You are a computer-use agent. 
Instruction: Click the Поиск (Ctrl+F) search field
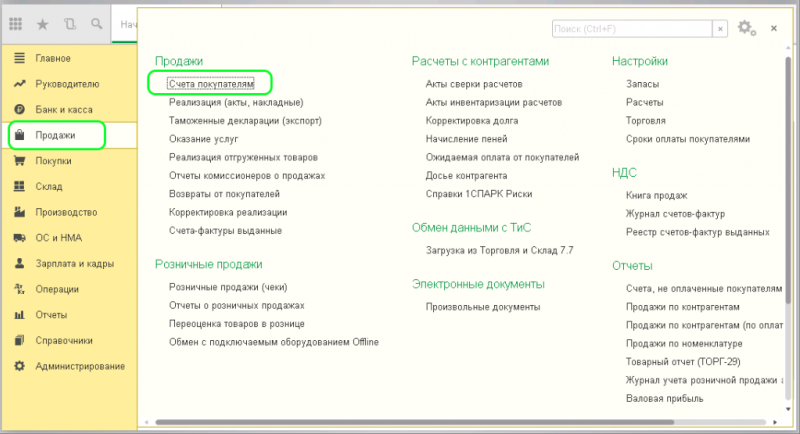[632, 29]
